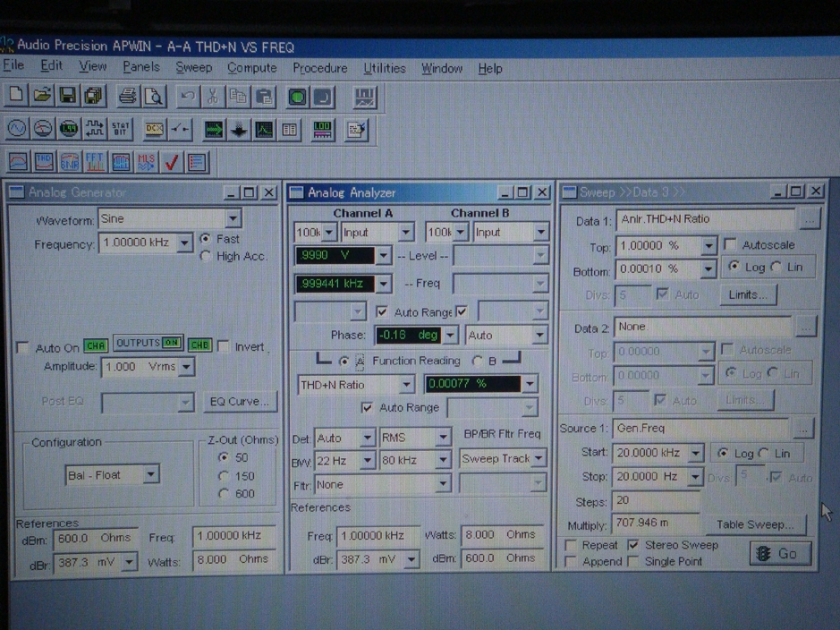Open the Graph panel icon
The image size is (840, 630).
(x=264, y=130)
